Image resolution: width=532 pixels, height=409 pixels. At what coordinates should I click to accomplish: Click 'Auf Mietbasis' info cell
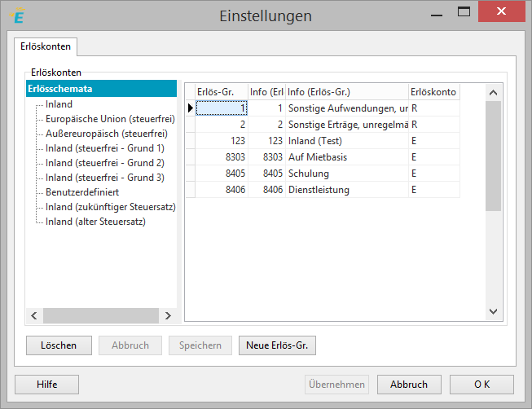(x=347, y=157)
